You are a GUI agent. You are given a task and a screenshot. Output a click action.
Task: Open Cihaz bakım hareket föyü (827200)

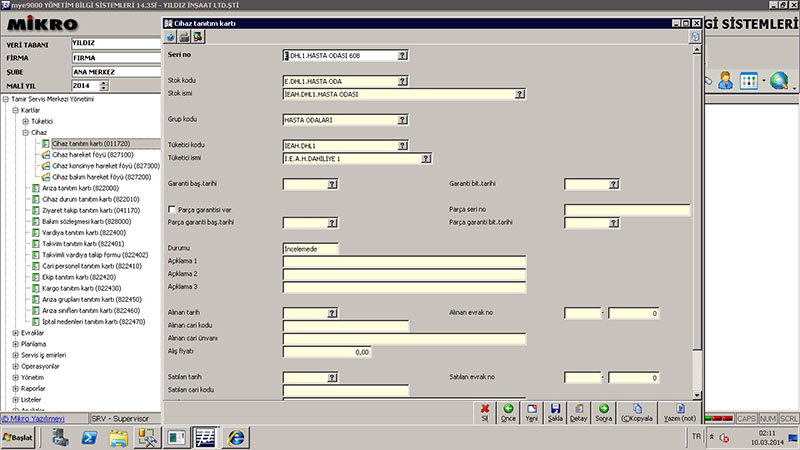(x=102, y=177)
